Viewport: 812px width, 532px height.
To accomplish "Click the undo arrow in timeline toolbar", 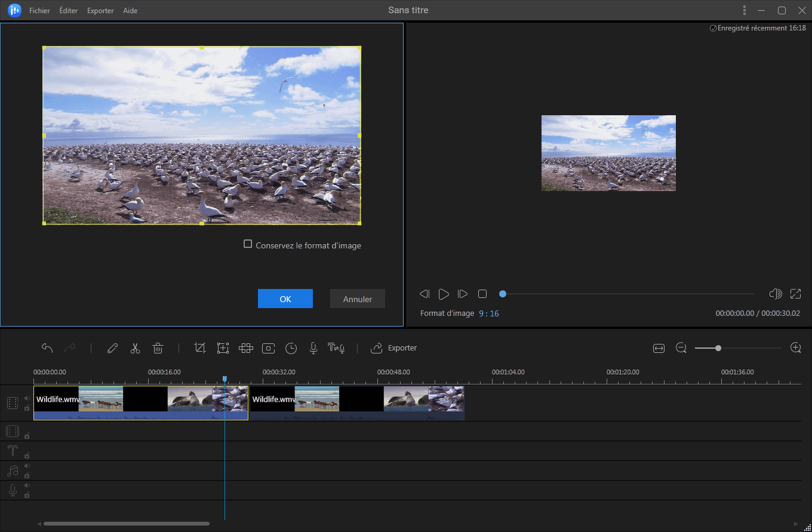I will pyautogui.click(x=47, y=348).
